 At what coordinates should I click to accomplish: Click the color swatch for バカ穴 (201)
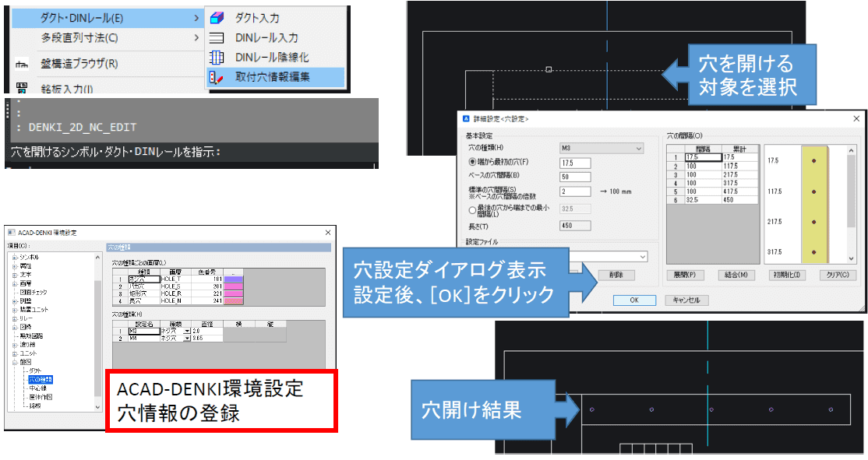[x=233, y=286]
